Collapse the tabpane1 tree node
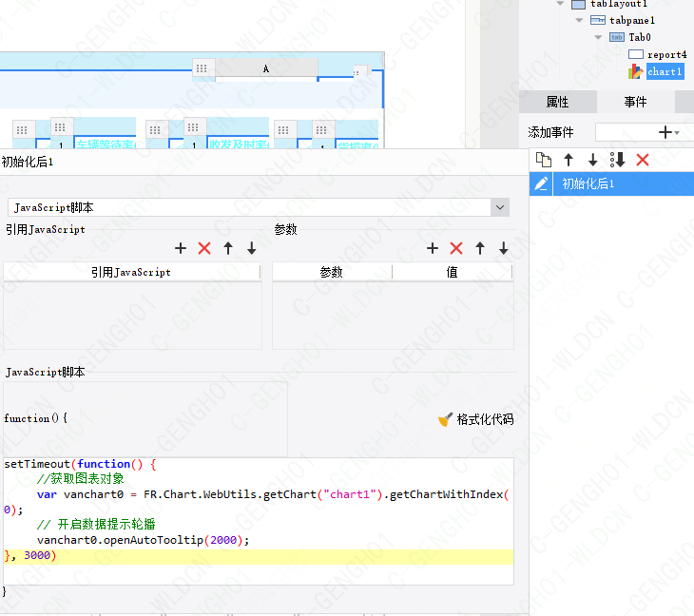694x616 pixels. click(579, 20)
